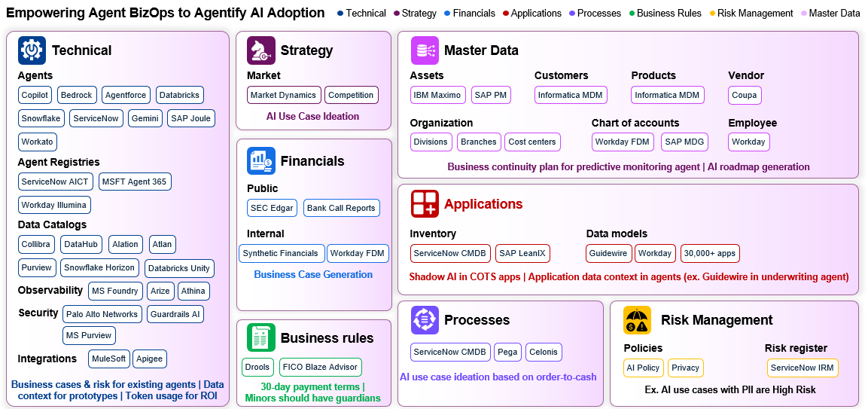The image size is (868, 409).
Task: Click the ServiceNow AICT registry chip
Action: click(56, 182)
